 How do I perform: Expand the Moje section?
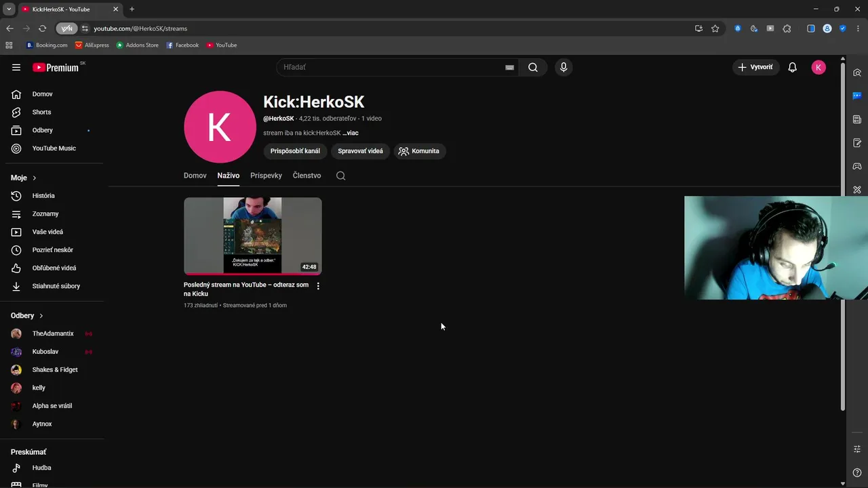24,178
